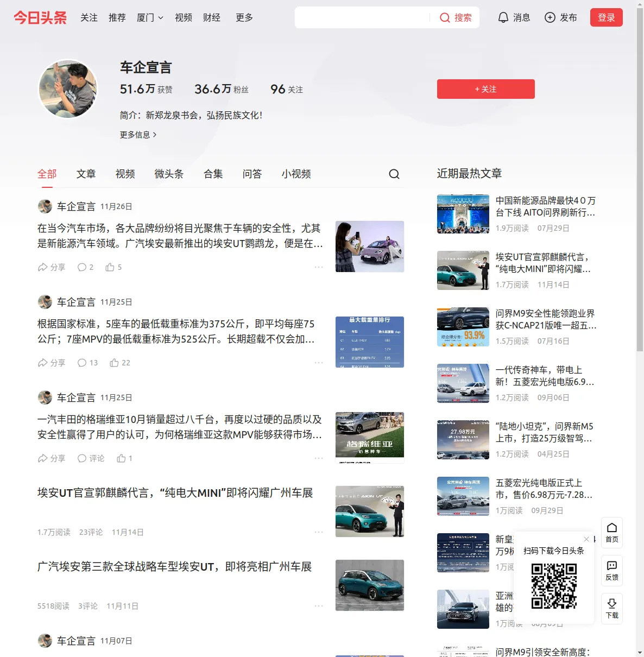This screenshot has height=657, width=644.
Task: Like the post with 22 likes
Action: [x=120, y=363]
